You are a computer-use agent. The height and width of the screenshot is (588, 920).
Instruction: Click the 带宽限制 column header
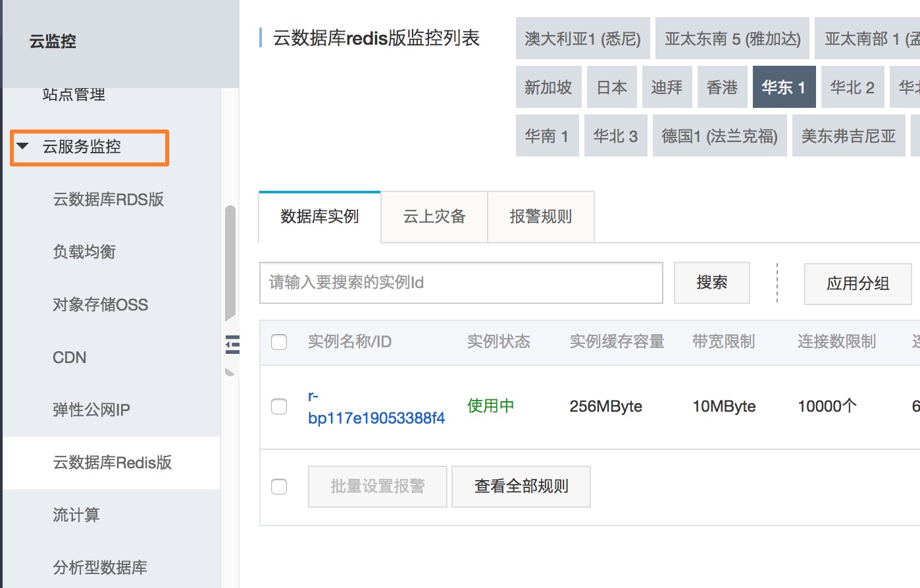(x=723, y=342)
